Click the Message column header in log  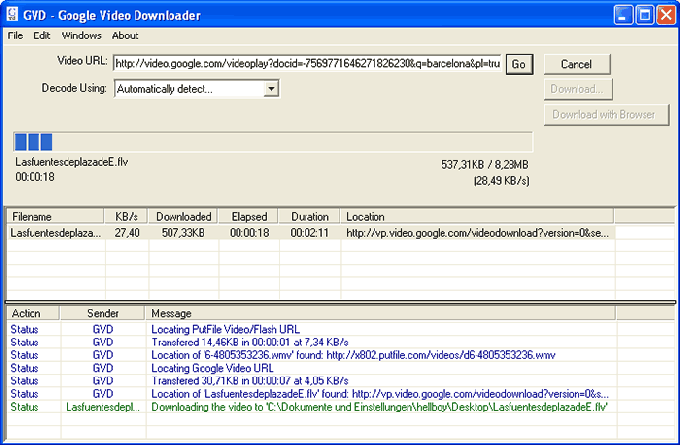380,313
